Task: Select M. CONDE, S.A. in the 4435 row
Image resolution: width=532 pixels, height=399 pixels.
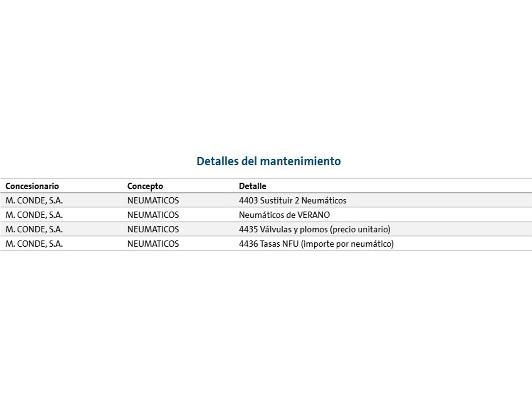Action: (34, 229)
